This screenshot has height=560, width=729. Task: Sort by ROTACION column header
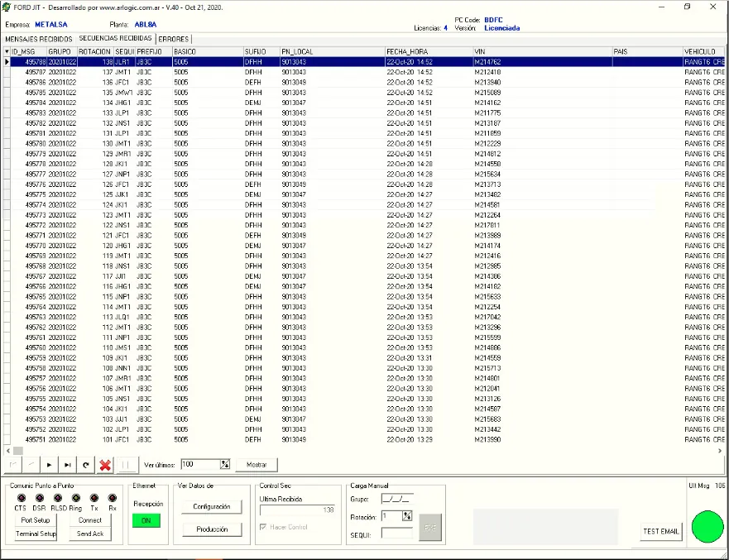[95, 51]
